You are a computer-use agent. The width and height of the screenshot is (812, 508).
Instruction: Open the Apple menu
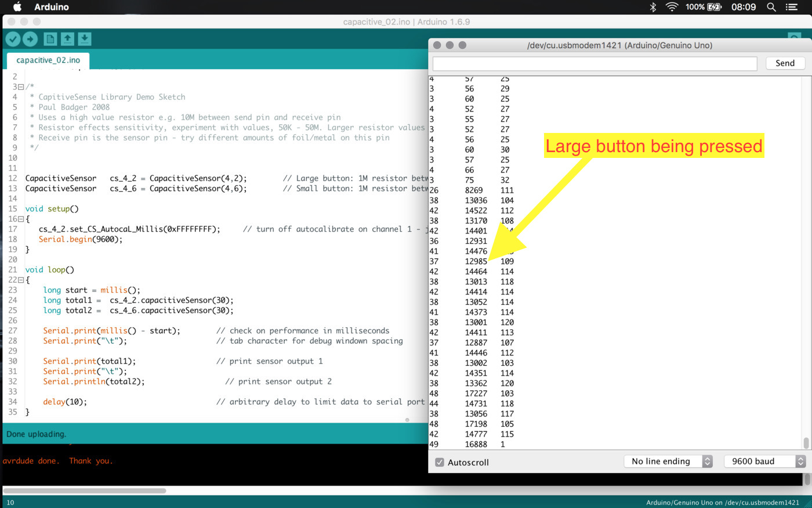[17, 7]
